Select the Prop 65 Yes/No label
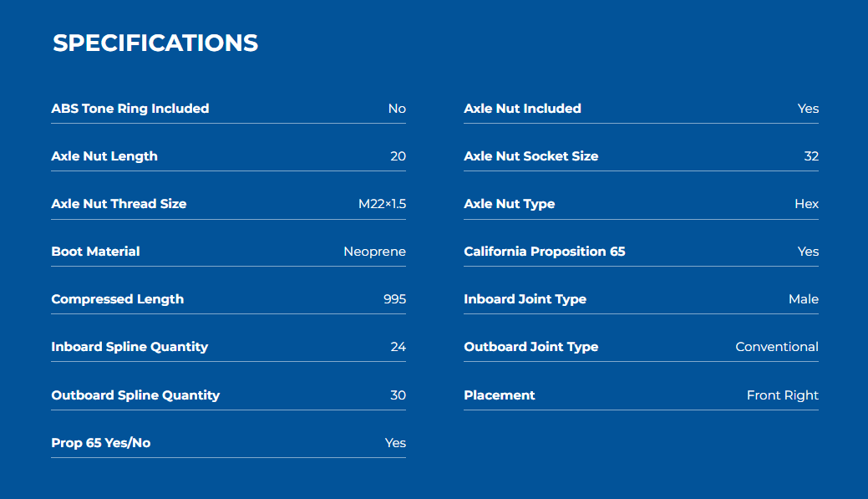Viewport: 868px width, 499px height. pyautogui.click(x=101, y=443)
